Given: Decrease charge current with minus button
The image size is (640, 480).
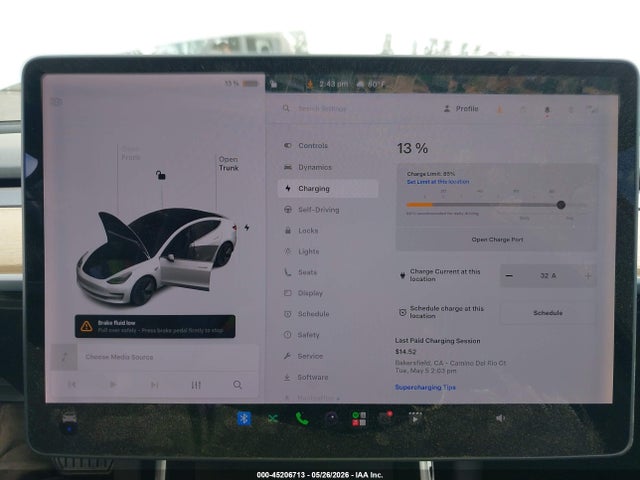Looking at the screenshot, I should [x=509, y=276].
